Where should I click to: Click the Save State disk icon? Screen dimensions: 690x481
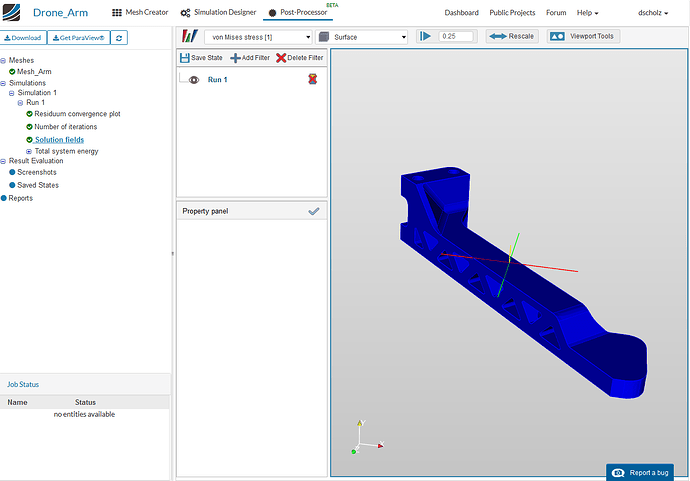(x=185, y=58)
